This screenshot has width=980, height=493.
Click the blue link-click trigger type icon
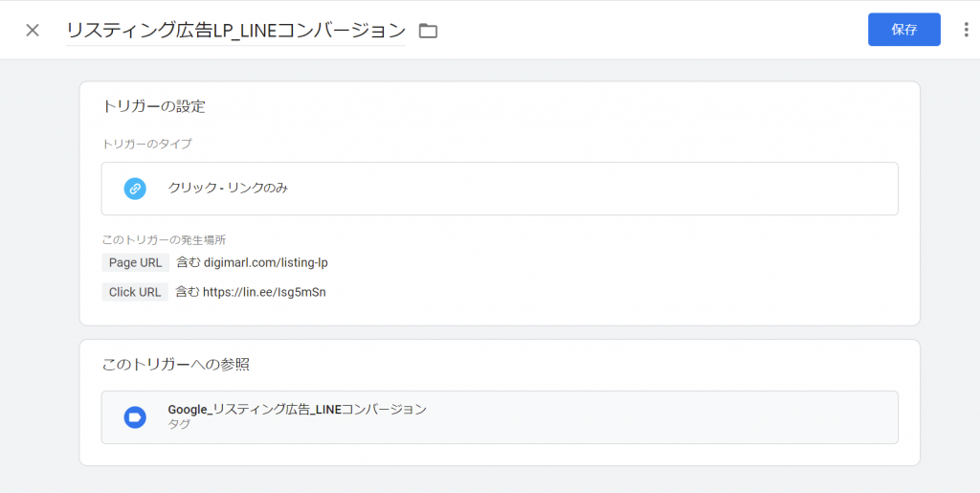[x=135, y=189]
